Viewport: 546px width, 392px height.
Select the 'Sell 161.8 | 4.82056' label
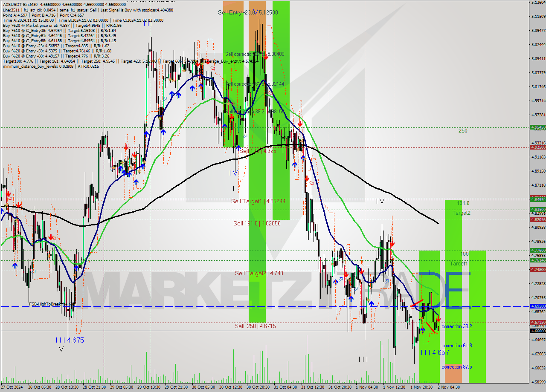[x=257, y=223]
